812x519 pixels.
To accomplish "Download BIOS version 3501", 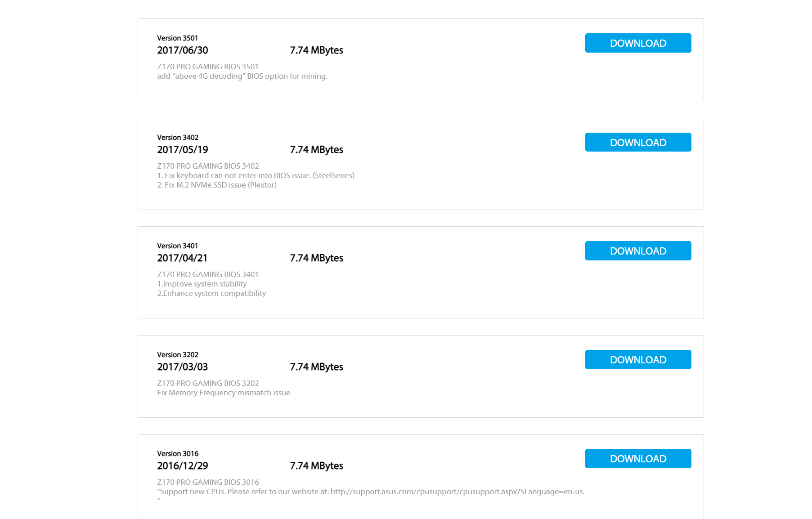I will [x=638, y=43].
